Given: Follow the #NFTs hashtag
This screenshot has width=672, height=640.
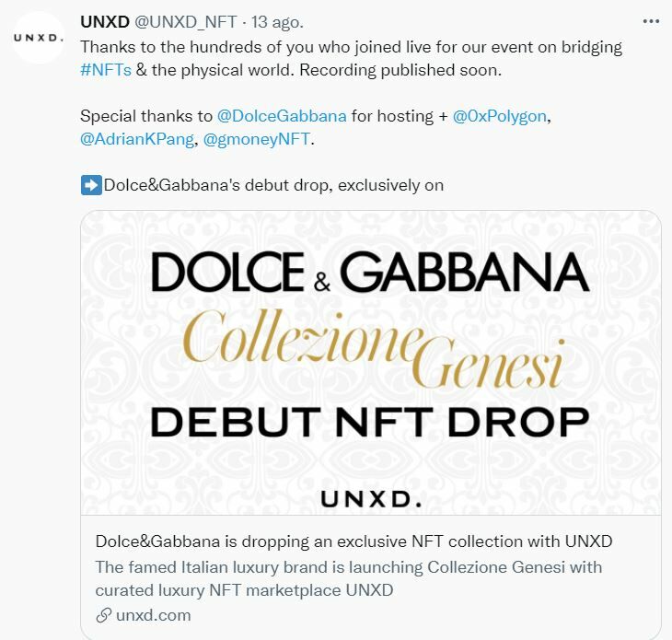Looking at the screenshot, I should (106, 69).
